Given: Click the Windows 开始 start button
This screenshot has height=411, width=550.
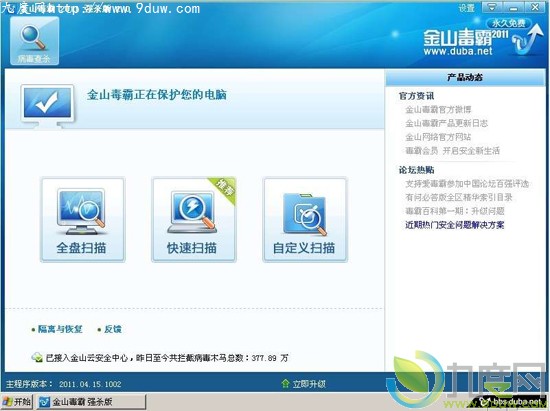Looking at the screenshot, I should pos(17,402).
